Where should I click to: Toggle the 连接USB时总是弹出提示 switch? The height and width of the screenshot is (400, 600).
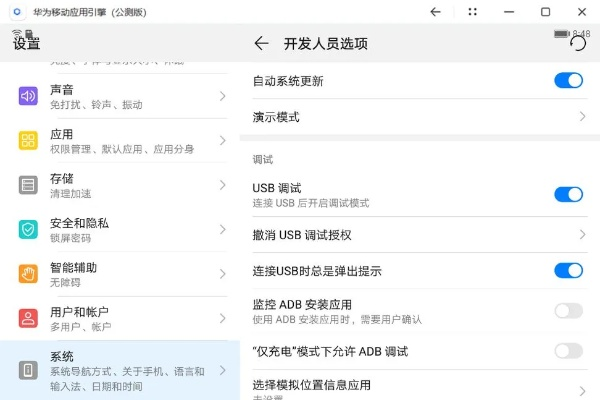tap(568, 271)
